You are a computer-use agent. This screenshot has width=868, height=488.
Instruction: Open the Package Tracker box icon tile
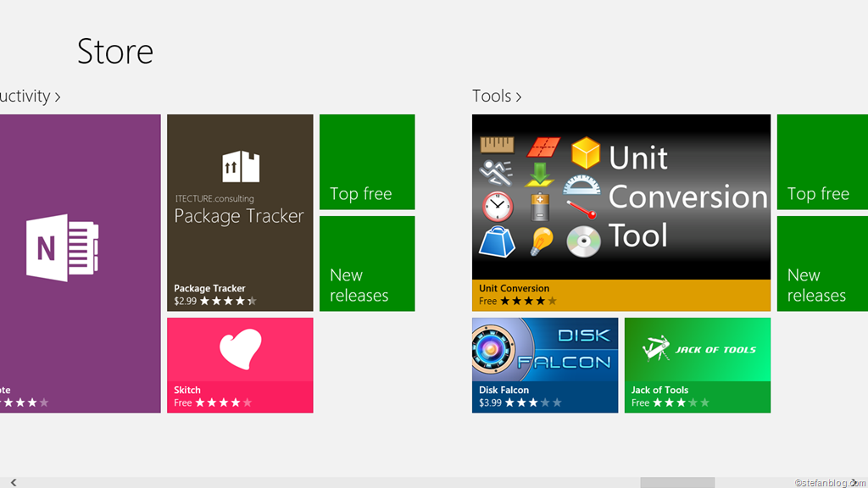coord(241,166)
